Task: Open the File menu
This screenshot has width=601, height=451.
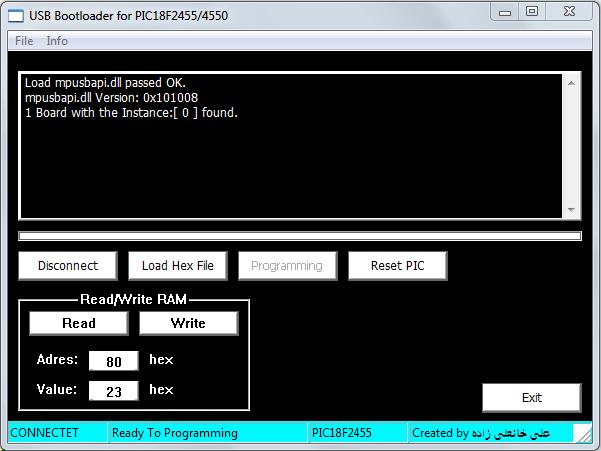Action: [x=24, y=41]
